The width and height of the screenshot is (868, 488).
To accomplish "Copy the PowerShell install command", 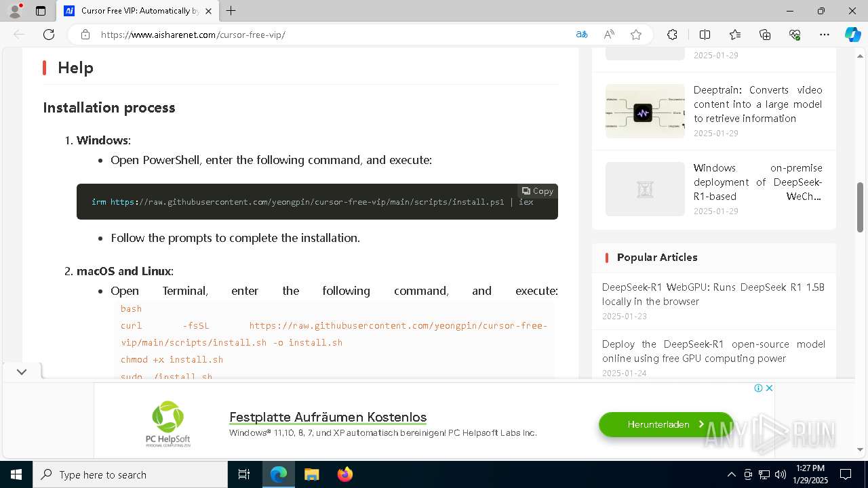I will click(538, 191).
